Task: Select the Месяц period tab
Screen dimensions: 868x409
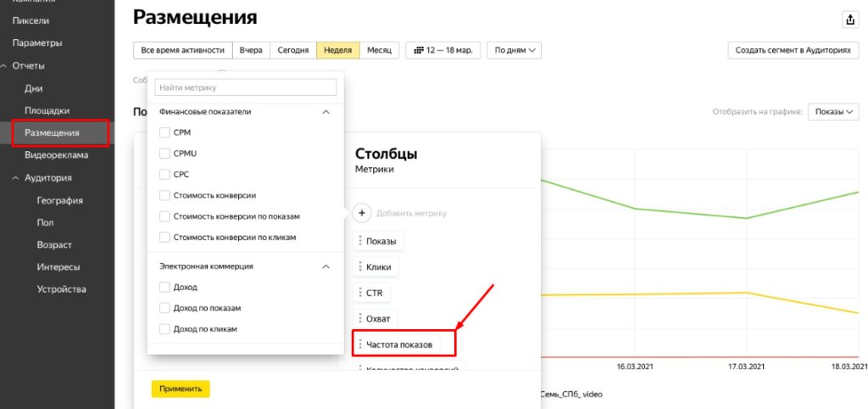Action: coord(379,50)
